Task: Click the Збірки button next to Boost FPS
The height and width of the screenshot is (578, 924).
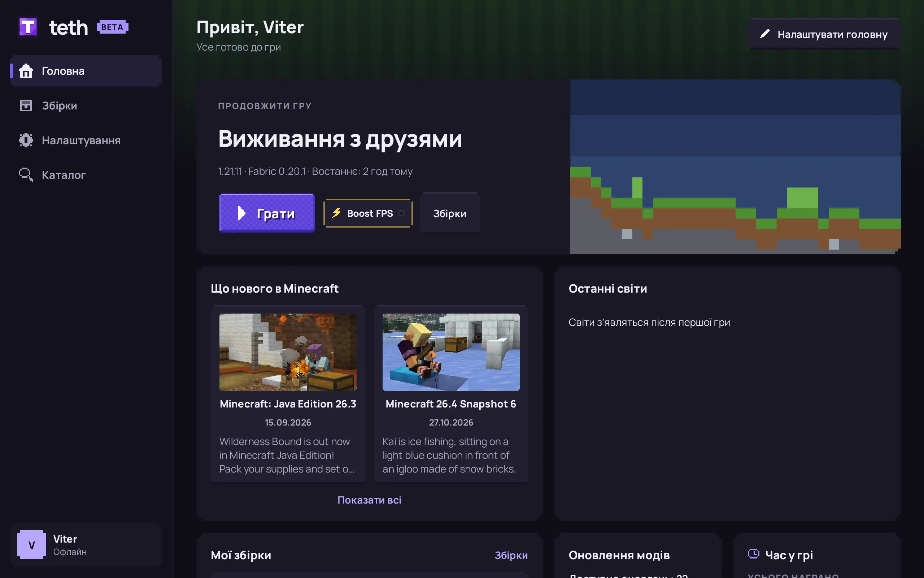Action: 450,213
